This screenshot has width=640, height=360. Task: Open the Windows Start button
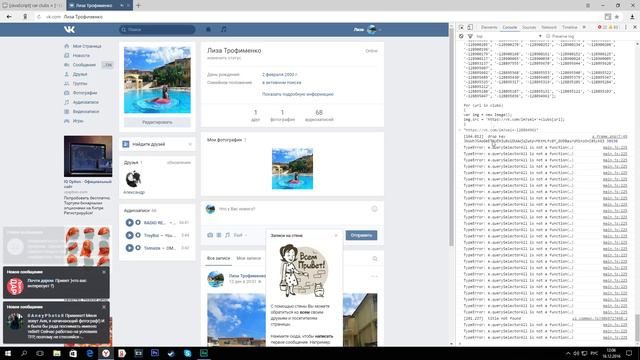(8, 353)
